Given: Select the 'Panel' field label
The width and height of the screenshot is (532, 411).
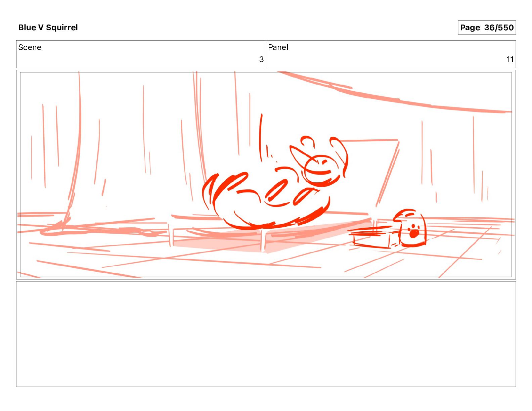Looking at the screenshot, I should [x=278, y=47].
